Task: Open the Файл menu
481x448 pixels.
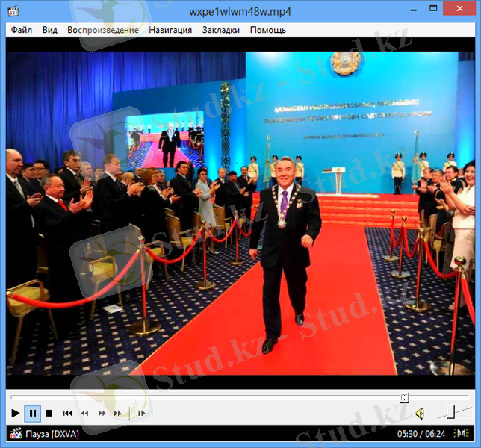Action: tap(22, 30)
